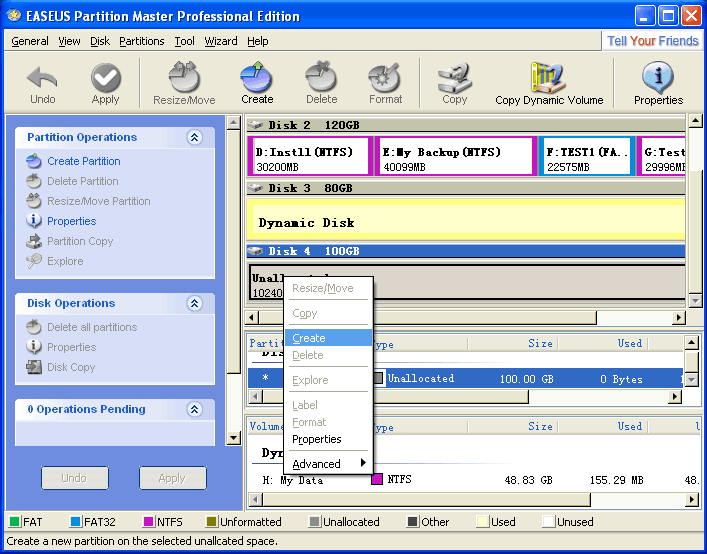Open the Disk menu

(100, 41)
